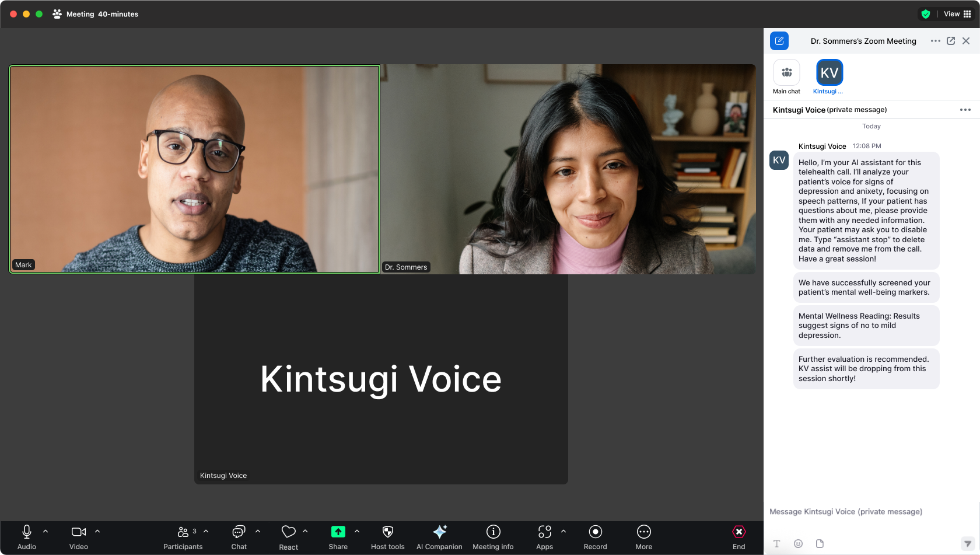Screen dimensions: 980x555
Task: Open Host tools shield
Action: pos(388,537)
